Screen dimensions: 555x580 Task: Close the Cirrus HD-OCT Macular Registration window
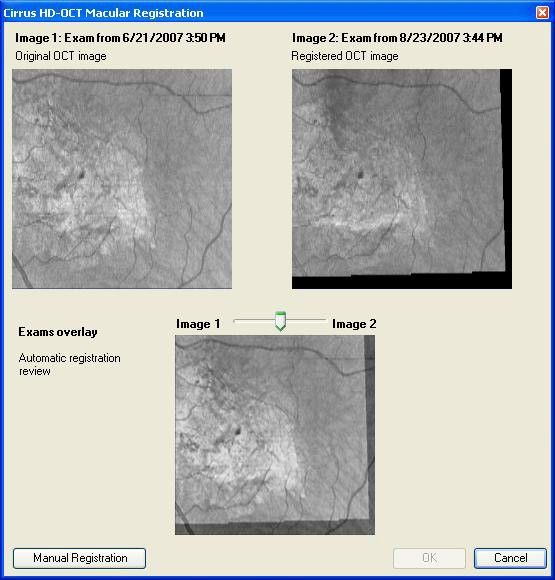(x=542, y=13)
